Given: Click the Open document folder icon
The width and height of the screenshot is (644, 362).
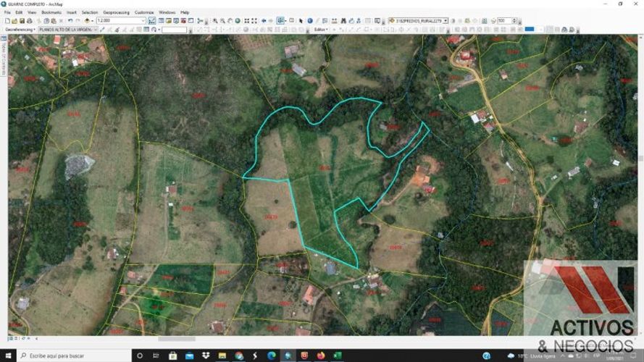Looking at the screenshot, I should click(14, 20).
